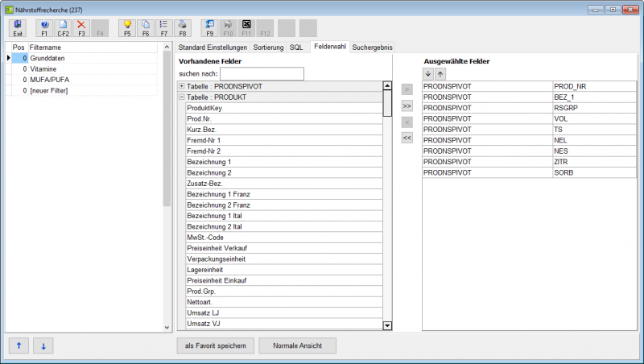Open the SQL tab
The height and width of the screenshot is (364, 644).
point(296,48)
